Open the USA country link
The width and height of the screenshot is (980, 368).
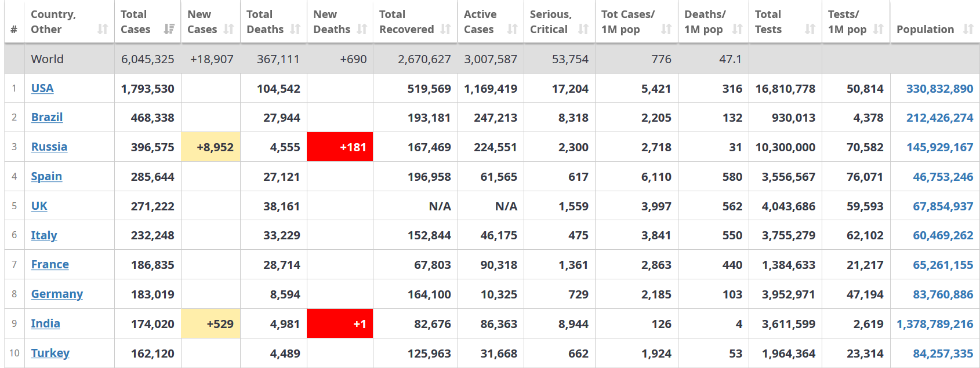(x=42, y=88)
